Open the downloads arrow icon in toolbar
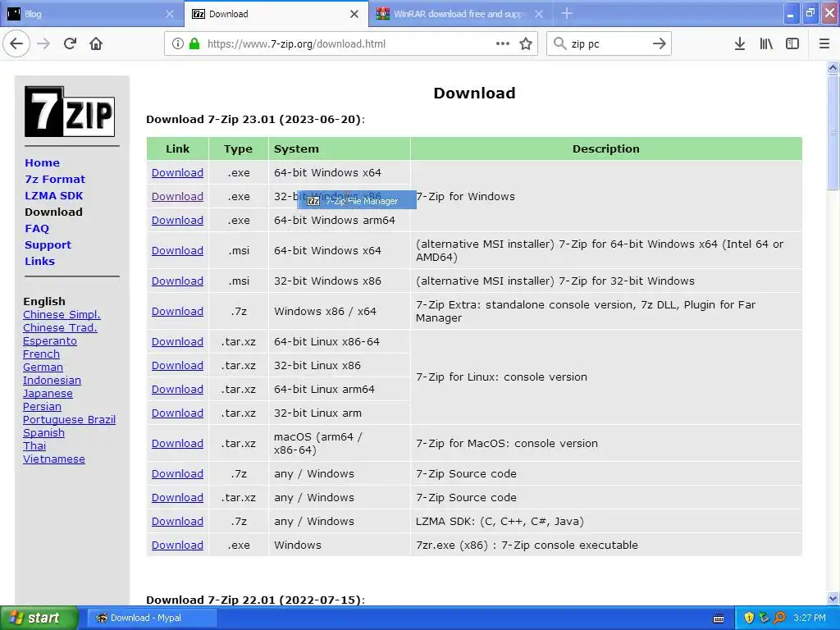The width and height of the screenshot is (840, 630). click(x=740, y=44)
